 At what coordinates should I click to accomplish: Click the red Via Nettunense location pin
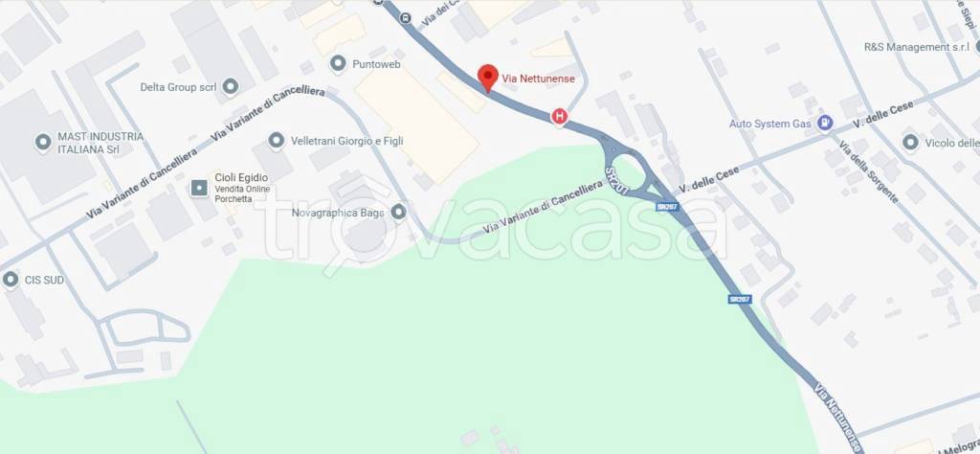pos(488,79)
